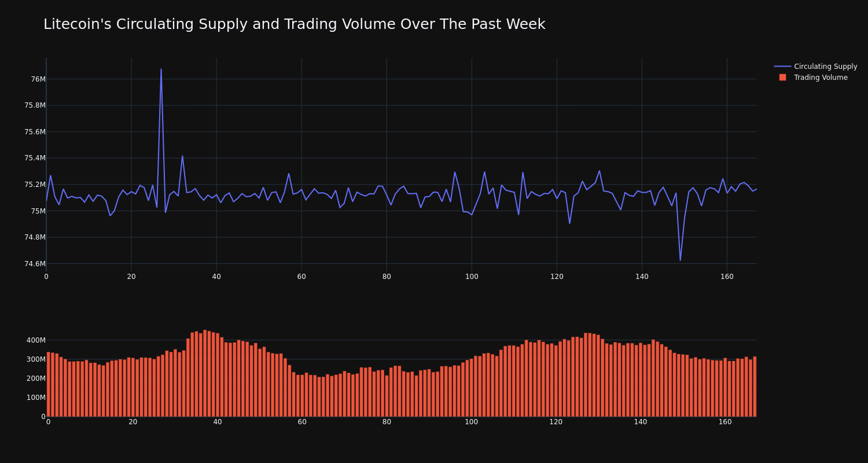The width and height of the screenshot is (868, 463).
Task: Click x-axis label 80 on volume chart
Action: coord(387,422)
